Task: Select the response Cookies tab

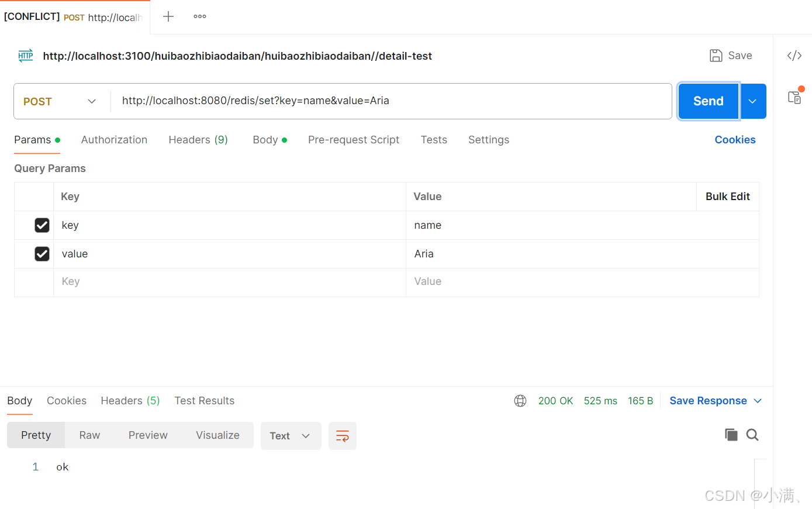Action: 67,401
